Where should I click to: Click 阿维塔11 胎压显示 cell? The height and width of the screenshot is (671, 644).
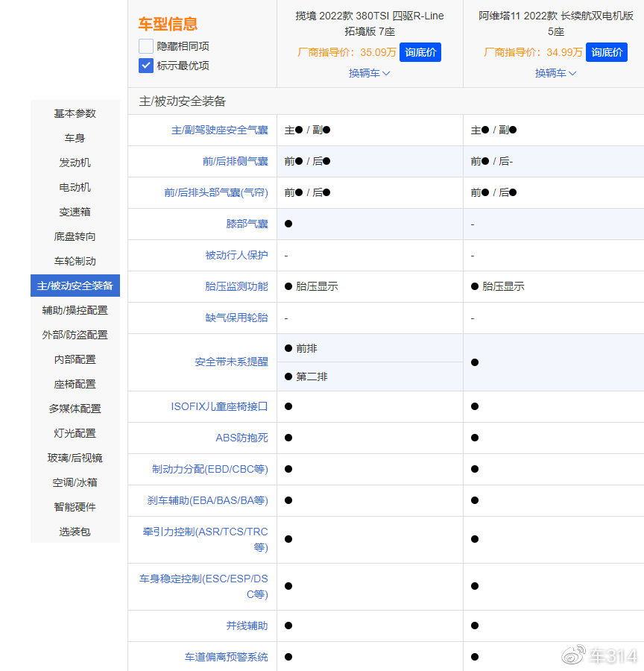pos(554,286)
